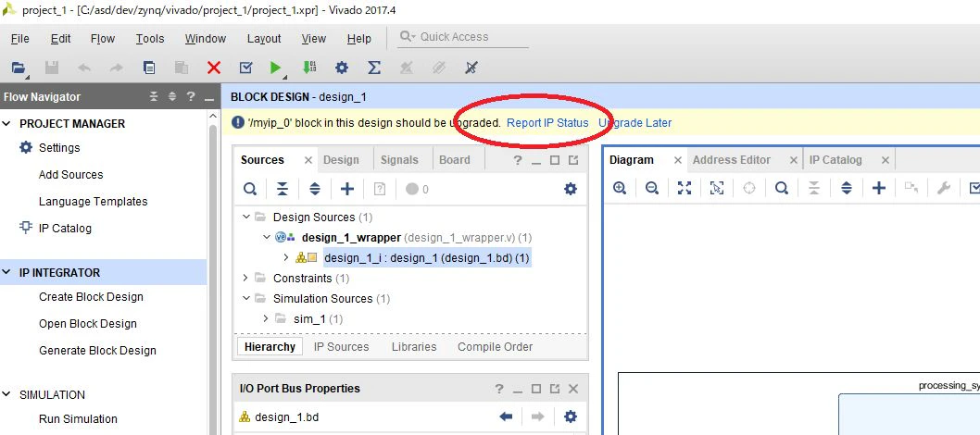The width and height of the screenshot is (980, 435).
Task: Open the File menu
Action: 20,39
